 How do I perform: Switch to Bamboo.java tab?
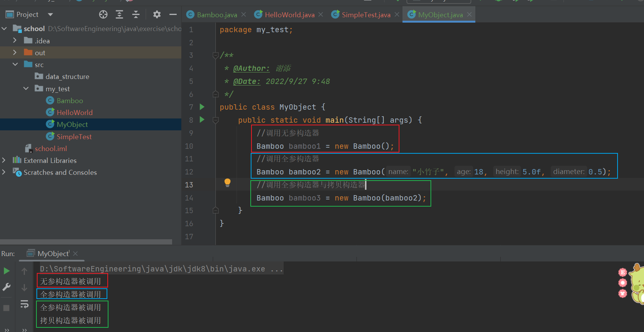[217, 15]
